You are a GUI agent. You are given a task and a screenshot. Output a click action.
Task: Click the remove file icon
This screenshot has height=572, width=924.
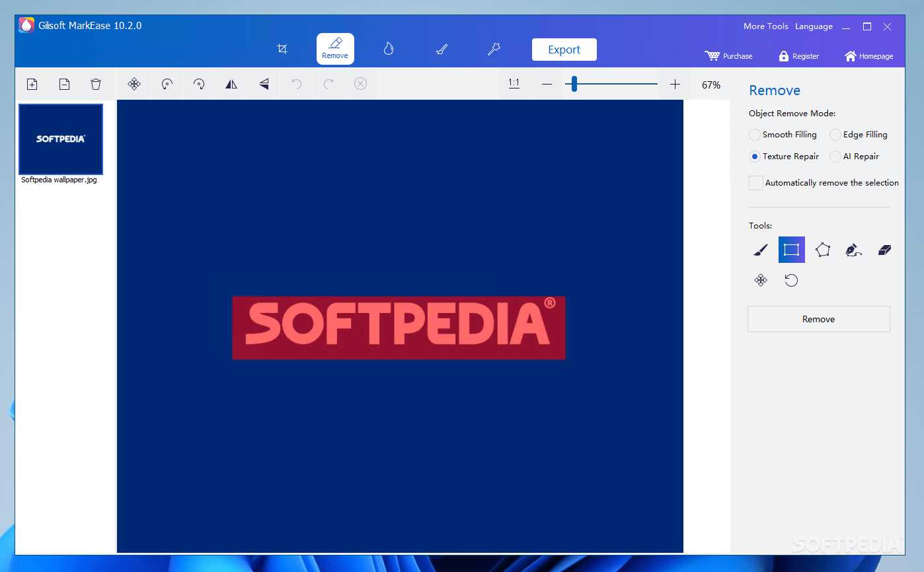(x=64, y=84)
